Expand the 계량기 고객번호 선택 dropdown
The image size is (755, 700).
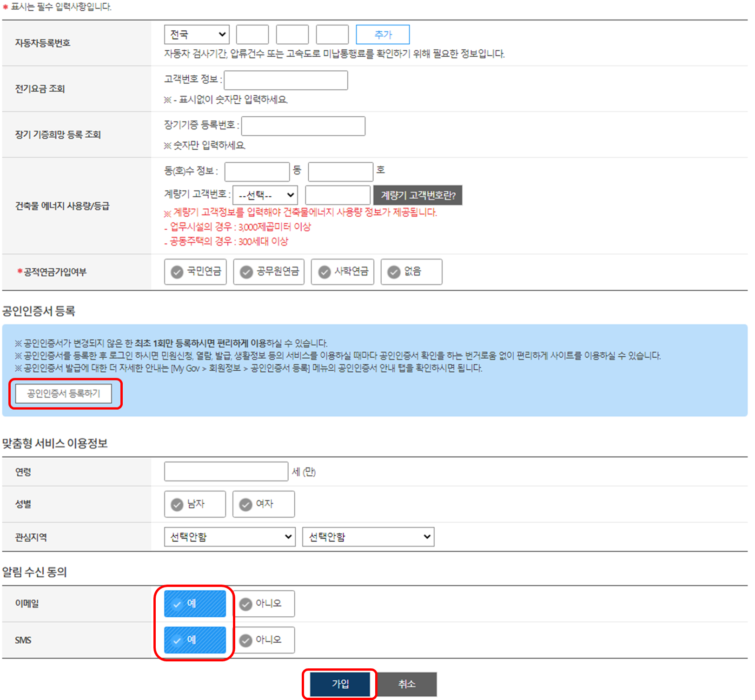(x=265, y=195)
